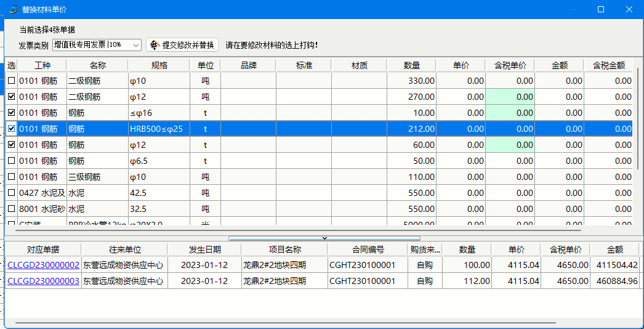Image resolution: width=644 pixels, height=329 pixels.
Task: Click the 含税单价 column header
Action: pyautogui.click(x=510, y=65)
